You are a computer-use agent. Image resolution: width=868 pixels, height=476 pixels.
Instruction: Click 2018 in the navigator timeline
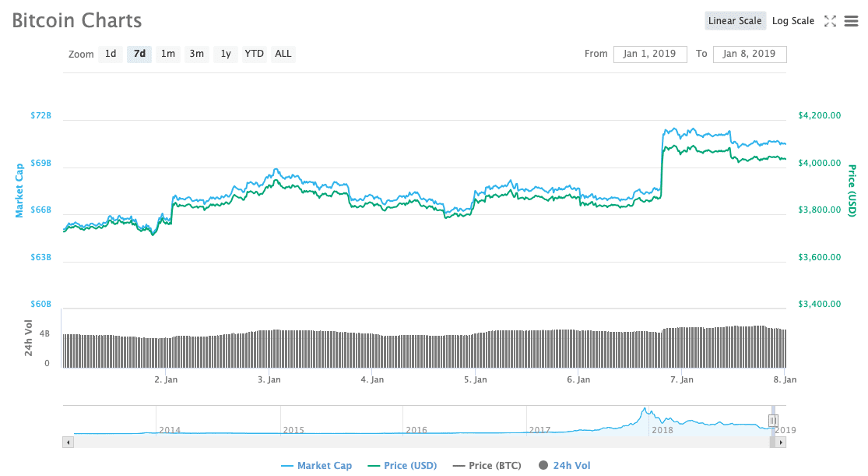[662, 430]
